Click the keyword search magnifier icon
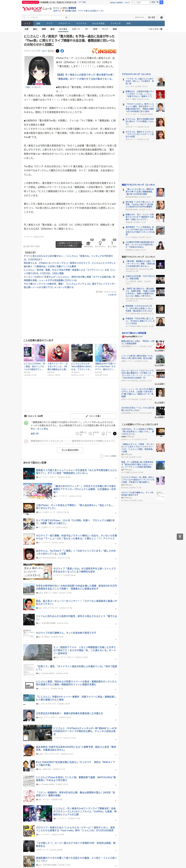186x868 pixels. pyautogui.click(x=66, y=17)
